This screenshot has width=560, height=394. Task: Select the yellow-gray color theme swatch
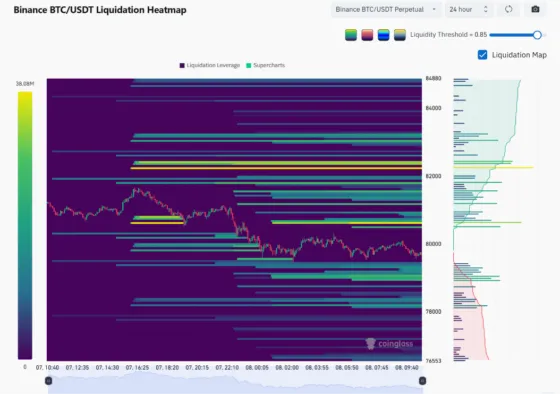click(400, 35)
